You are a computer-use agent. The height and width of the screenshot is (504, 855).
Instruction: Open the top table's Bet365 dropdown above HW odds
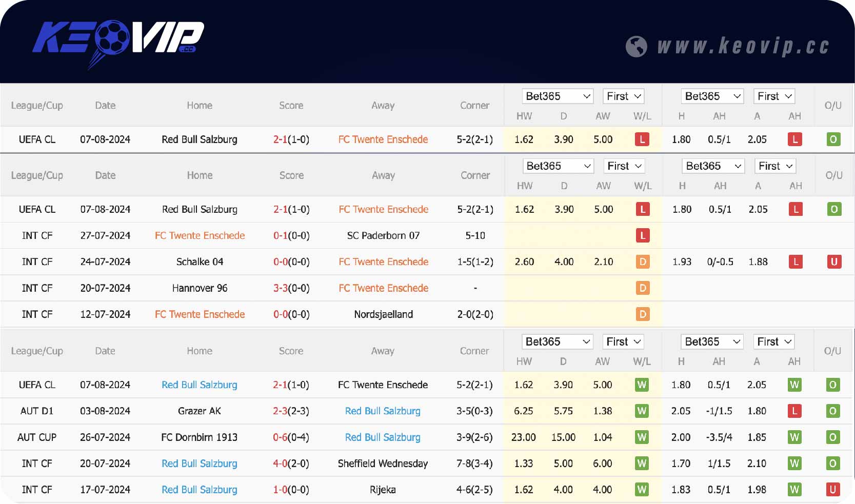pyautogui.click(x=558, y=96)
